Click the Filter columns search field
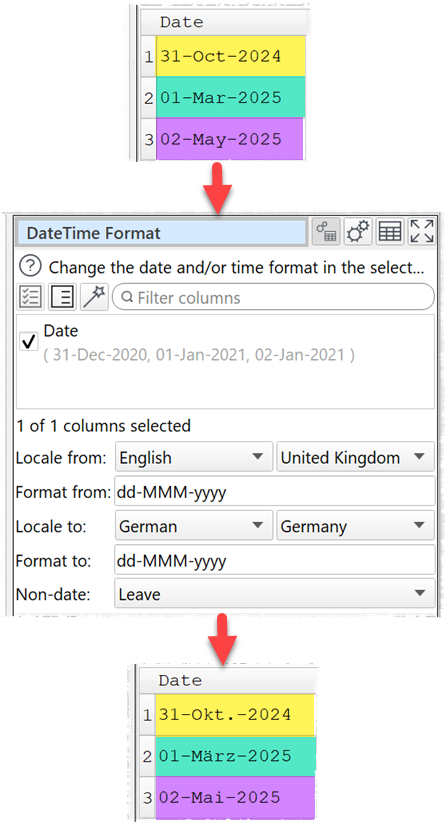This screenshot has height=825, width=446. pyautogui.click(x=273, y=297)
